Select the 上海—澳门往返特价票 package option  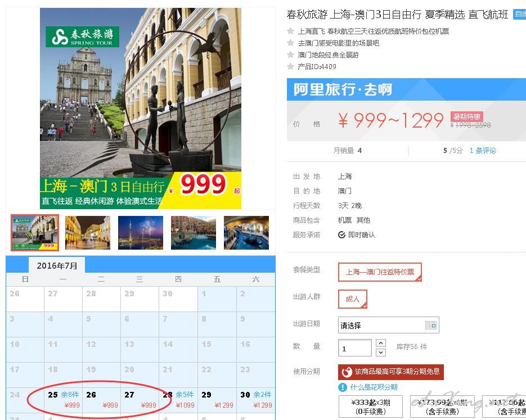click(380, 272)
